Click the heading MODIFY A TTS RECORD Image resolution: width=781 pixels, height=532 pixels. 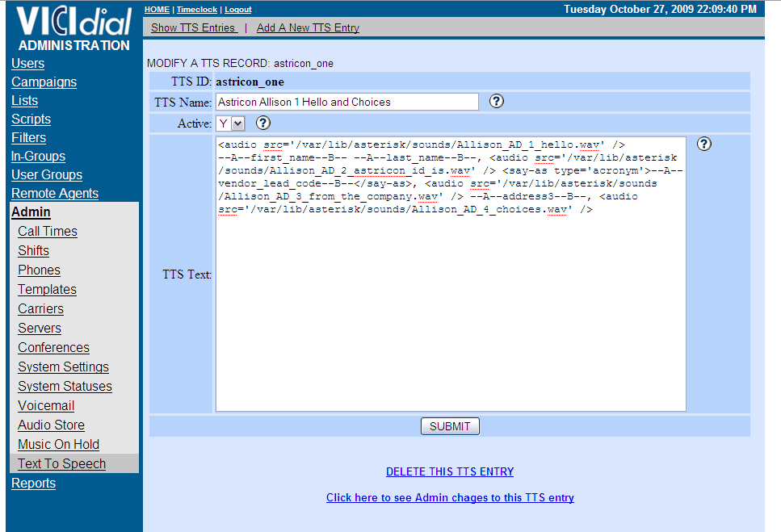pyautogui.click(x=240, y=63)
